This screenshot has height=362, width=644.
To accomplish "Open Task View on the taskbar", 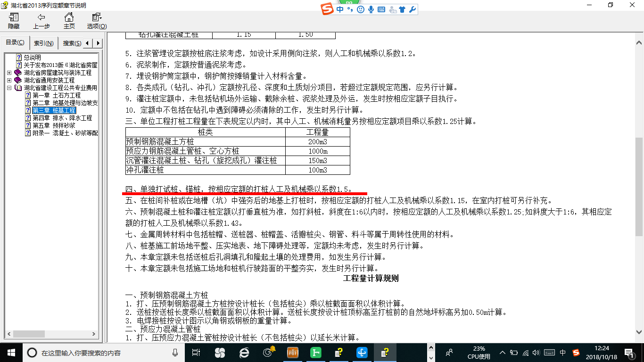I will coord(197,352).
